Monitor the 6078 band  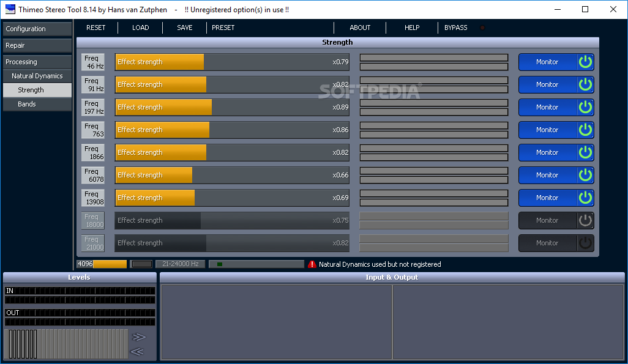547,175
